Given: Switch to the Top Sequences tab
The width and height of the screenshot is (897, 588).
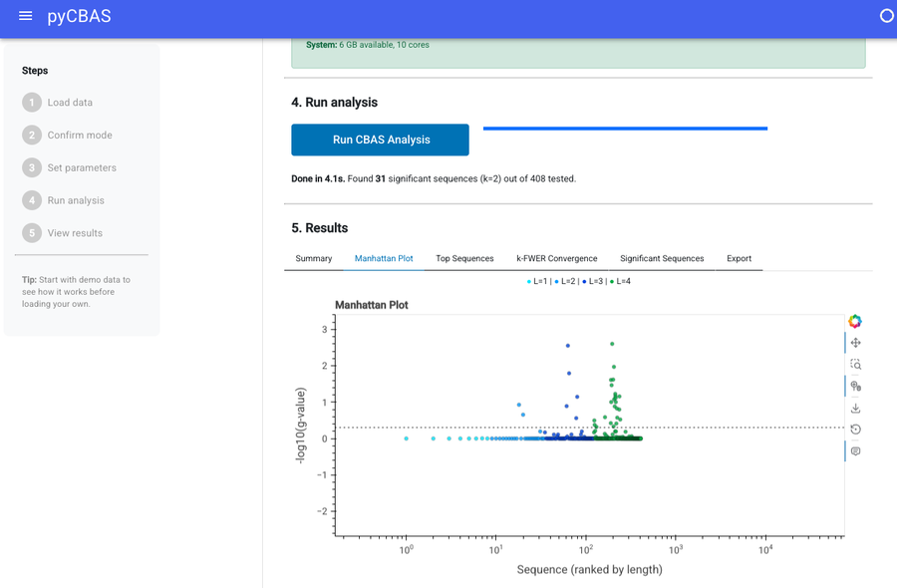Looking at the screenshot, I should click(x=464, y=258).
